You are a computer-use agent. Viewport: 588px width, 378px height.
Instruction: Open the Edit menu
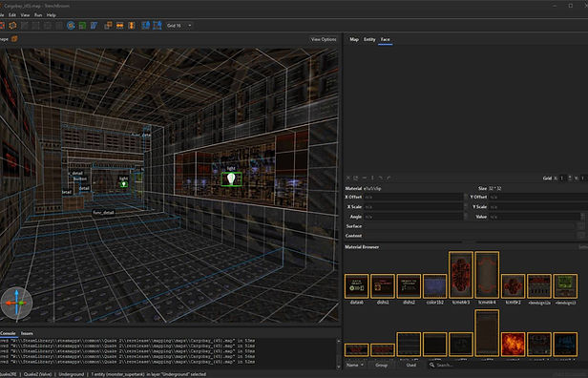tap(12, 15)
